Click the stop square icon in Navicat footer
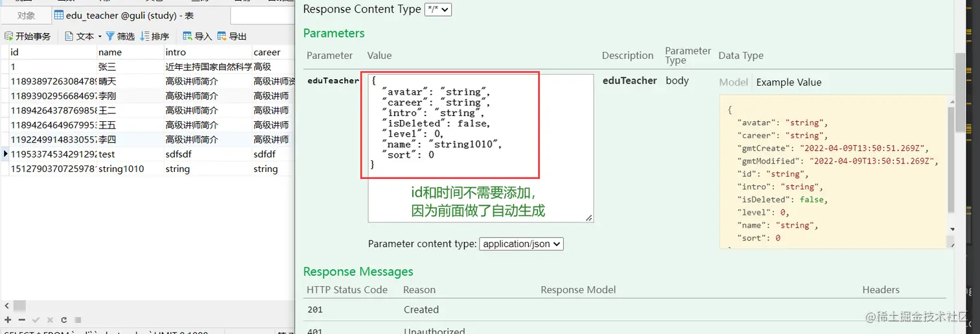The image size is (980, 334). tap(78, 320)
